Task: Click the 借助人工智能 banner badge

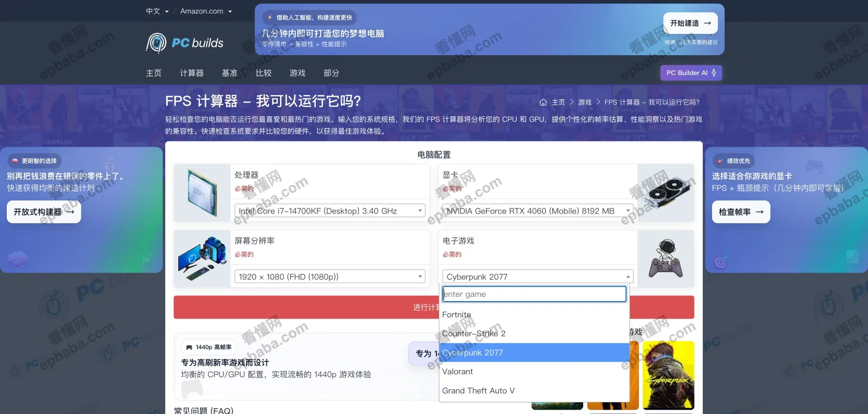Action: click(x=310, y=17)
